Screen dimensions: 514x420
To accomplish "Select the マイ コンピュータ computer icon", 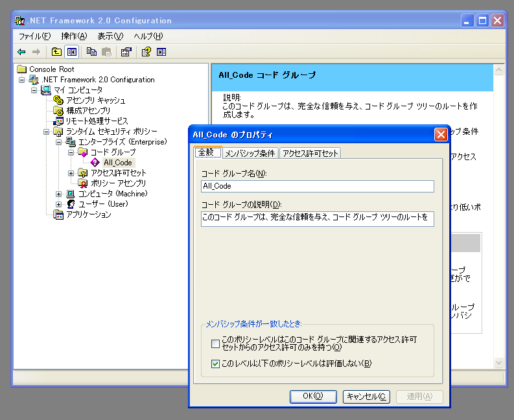I will click(46, 90).
